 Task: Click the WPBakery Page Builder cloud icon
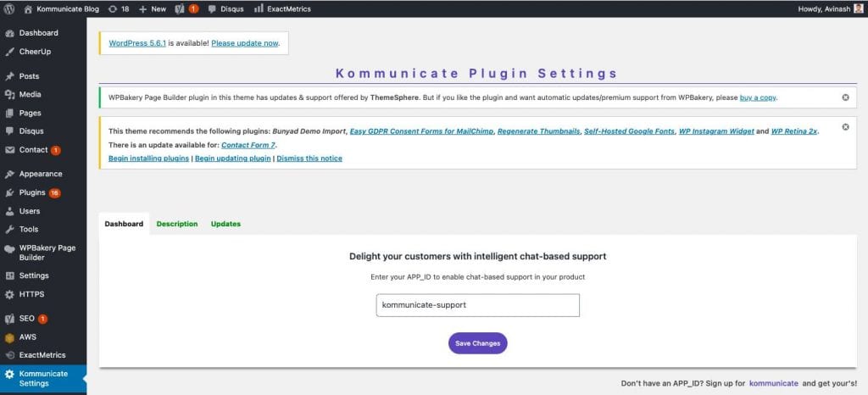click(x=9, y=249)
